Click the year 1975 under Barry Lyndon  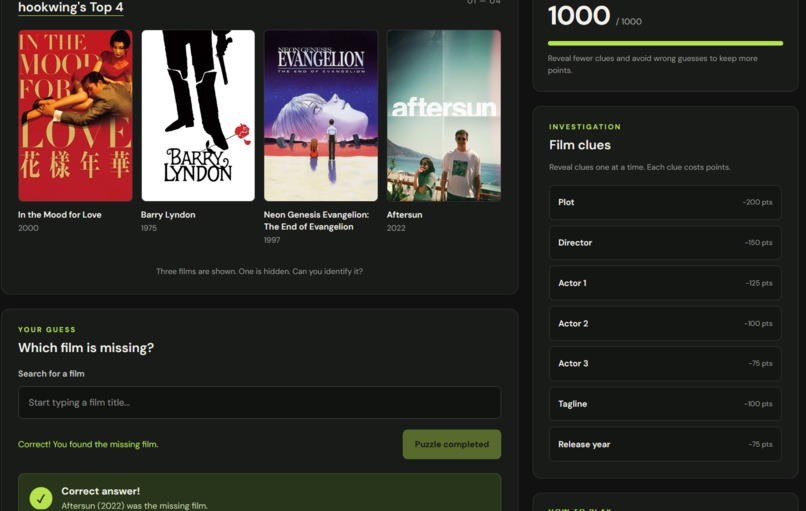pos(149,228)
